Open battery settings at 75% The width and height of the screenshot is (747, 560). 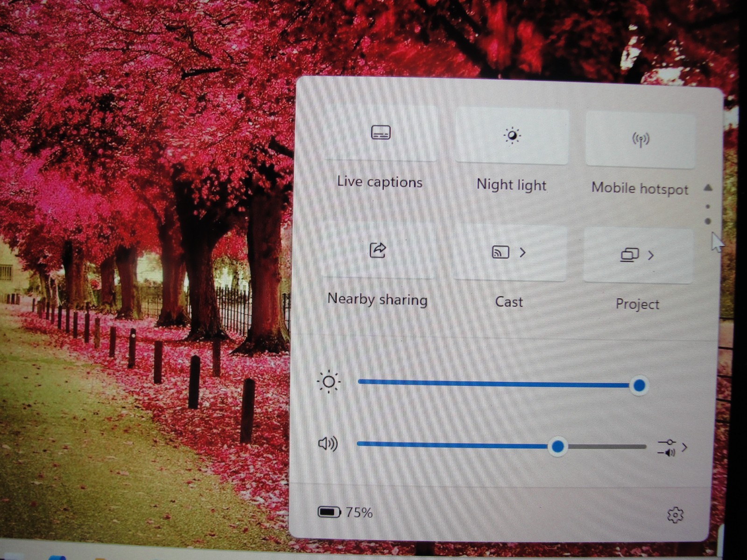tap(345, 512)
